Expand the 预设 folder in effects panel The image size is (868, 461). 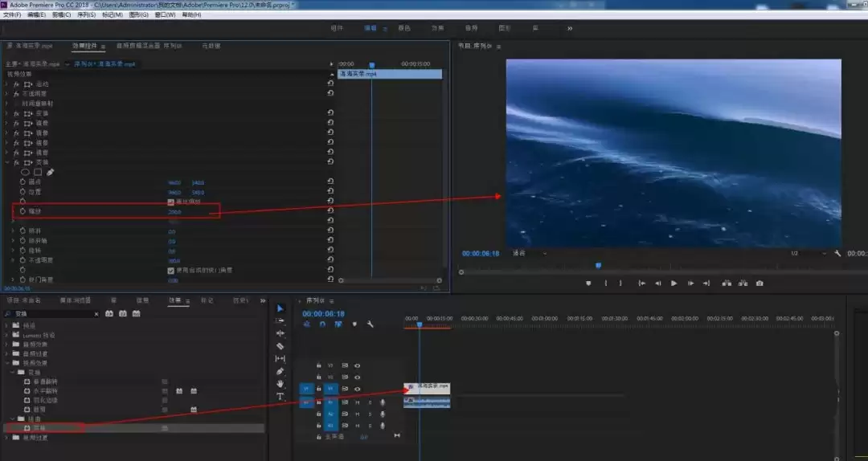[6, 325]
